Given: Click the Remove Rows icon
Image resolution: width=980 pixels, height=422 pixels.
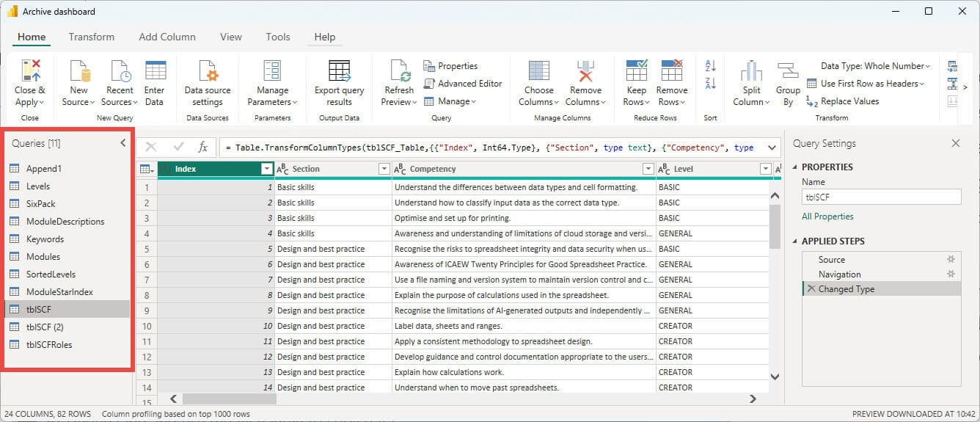Looking at the screenshot, I should coord(672,71).
